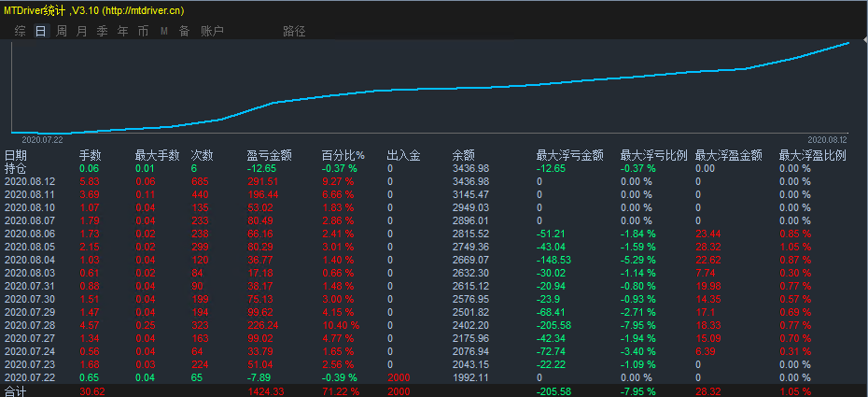
Task: Select the 季 quarterly tab
Action: tap(102, 31)
